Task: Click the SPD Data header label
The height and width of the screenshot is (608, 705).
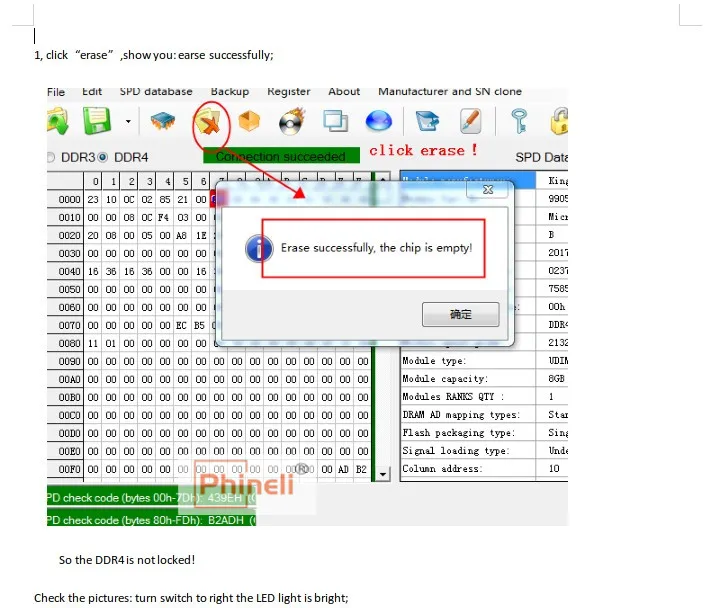Action: click(x=541, y=157)
